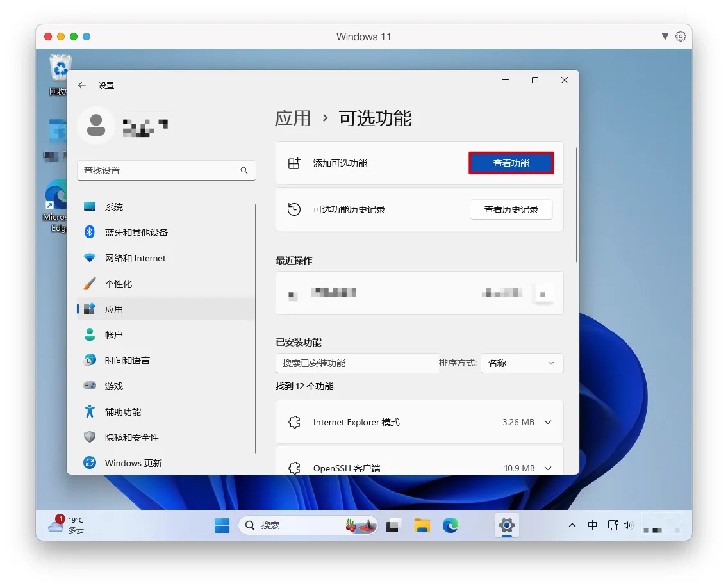The image size is (728, 588).
Task: Click the Settings gear in taskbar
Action: [506, 525]
